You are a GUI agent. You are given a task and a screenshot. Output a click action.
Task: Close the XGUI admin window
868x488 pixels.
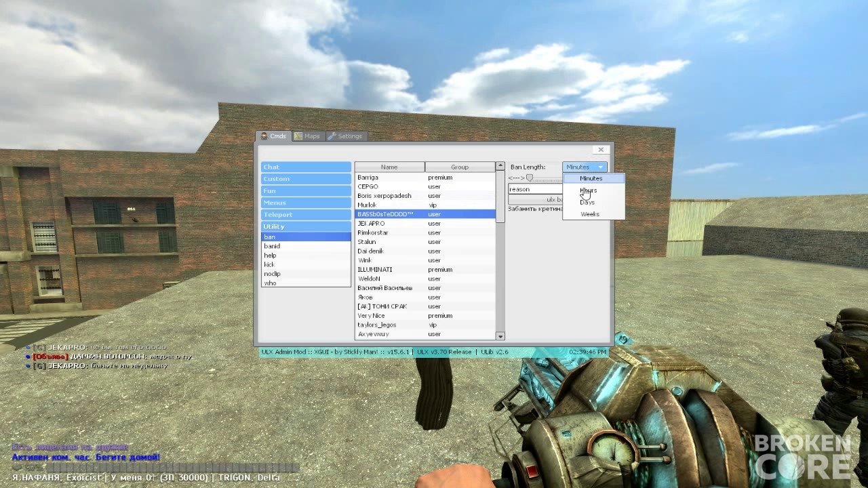click(601, 150)
